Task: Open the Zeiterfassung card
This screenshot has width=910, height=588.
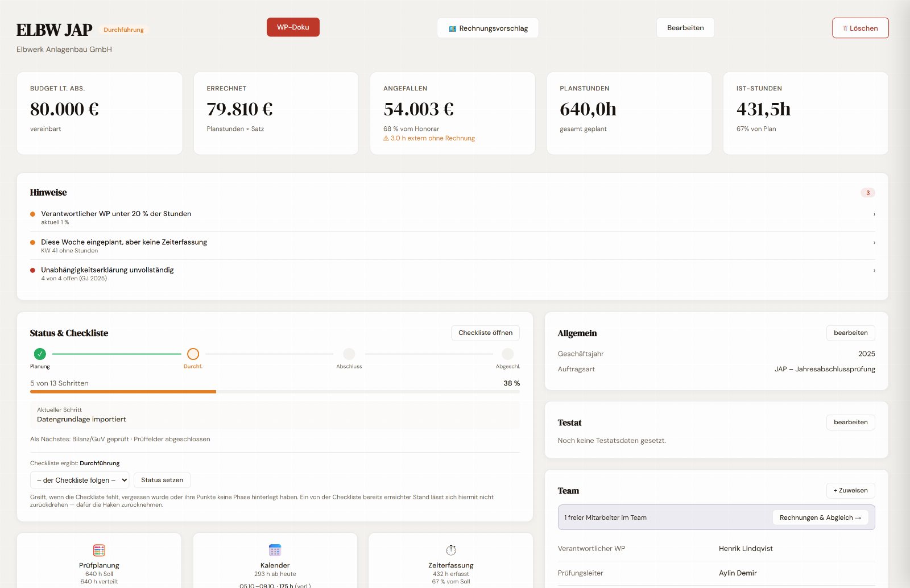Action: click(451, 560)
